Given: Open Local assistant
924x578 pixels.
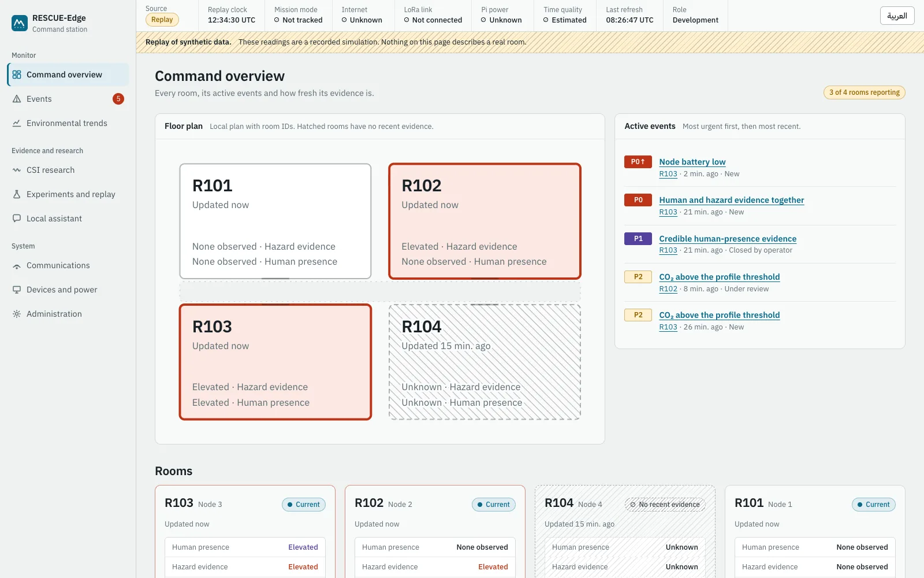Looking at the screenshot, I should [x=68, y=218].
